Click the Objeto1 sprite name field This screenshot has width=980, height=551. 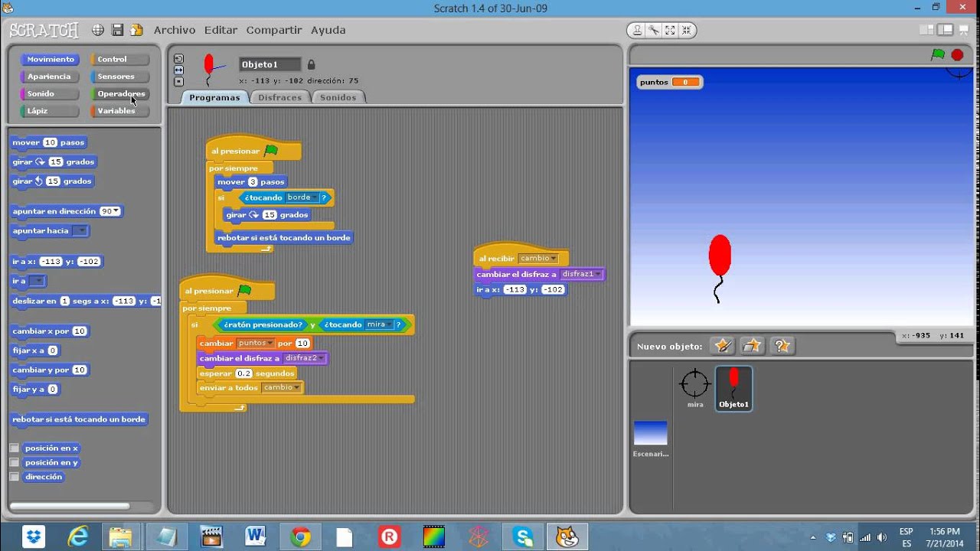coord(269,65)
